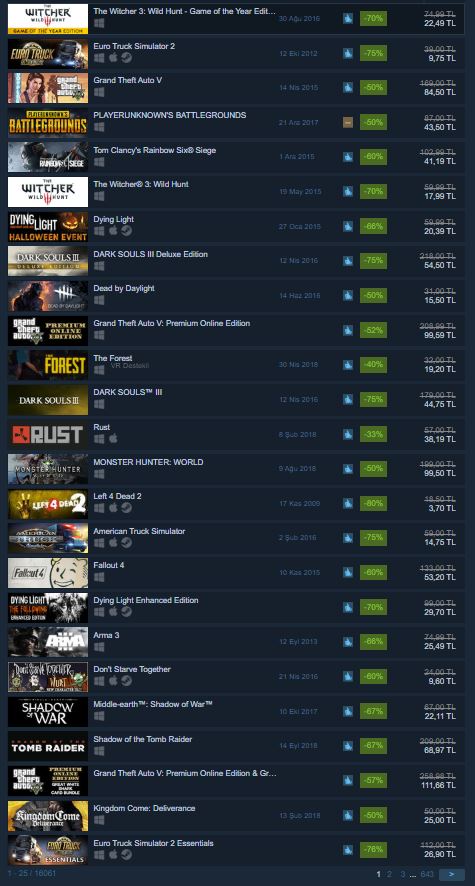Click the Apple platform icon under Rust
This screenshot has height=886, width=475.
(x=113, y=439)
